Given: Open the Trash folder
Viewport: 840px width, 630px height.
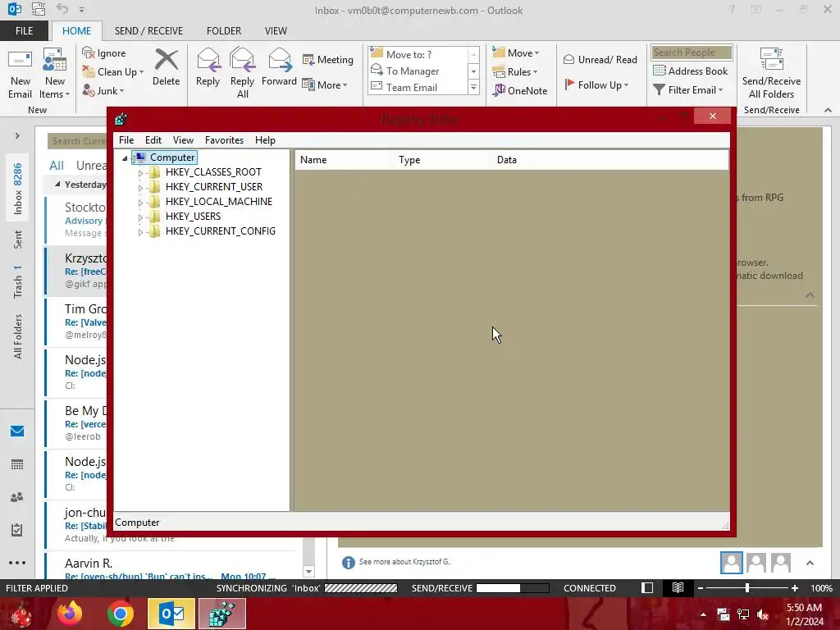Looking at the screenshot, I should click(x=18, y=282).
